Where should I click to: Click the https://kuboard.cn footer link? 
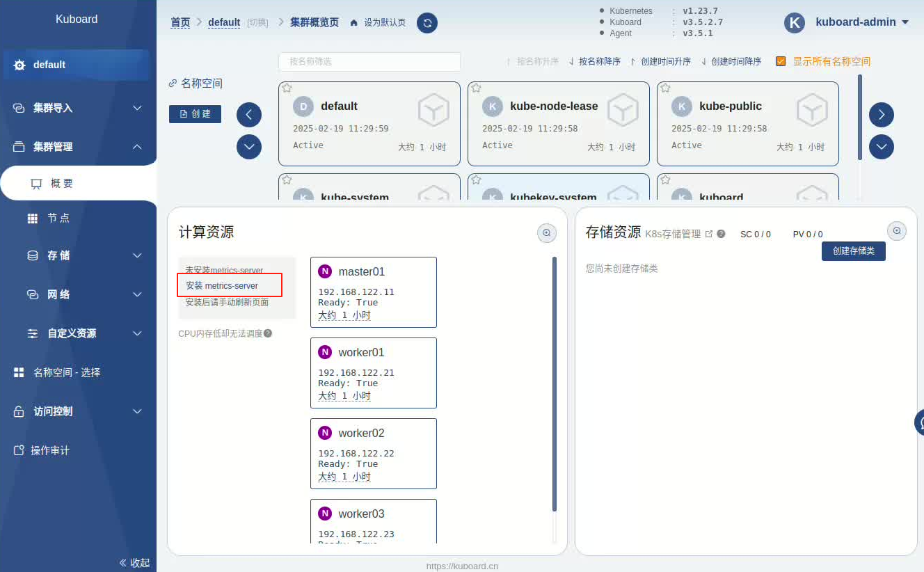(x=462, y=566)
